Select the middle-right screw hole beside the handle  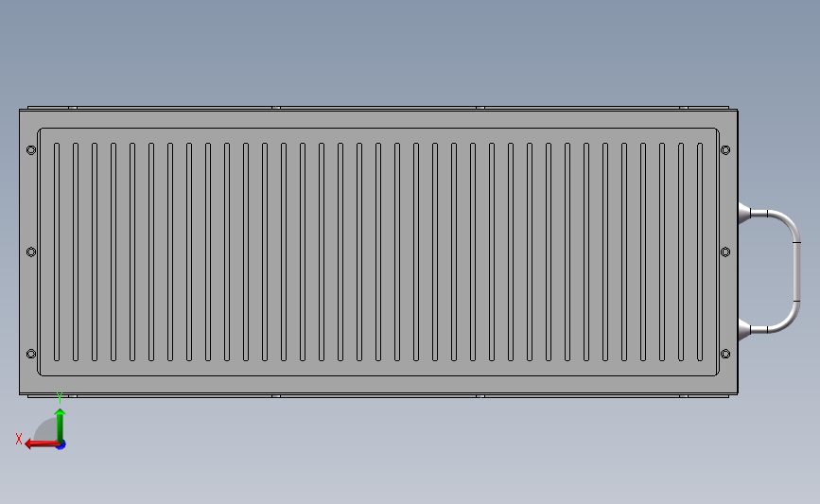(x=725, y=252)
